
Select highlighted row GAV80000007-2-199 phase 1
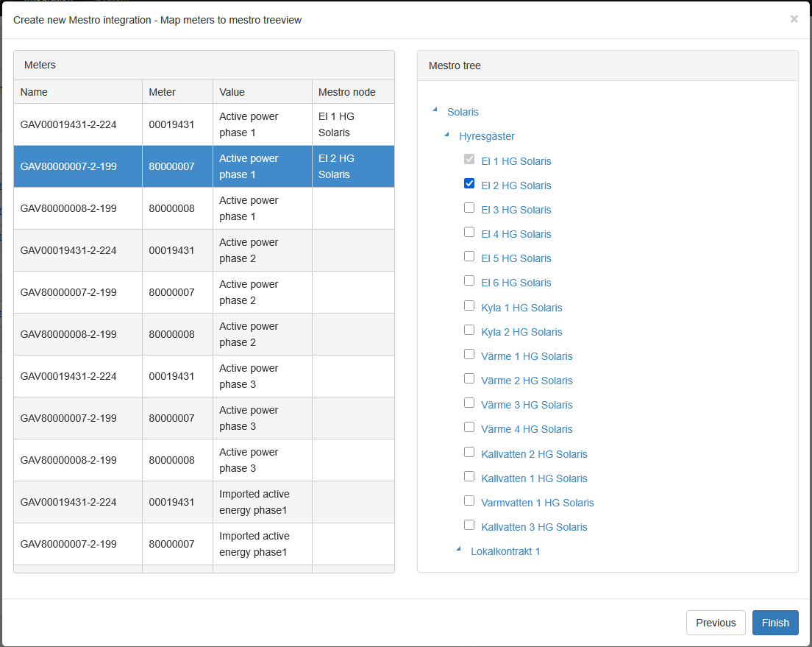point(204,166)
